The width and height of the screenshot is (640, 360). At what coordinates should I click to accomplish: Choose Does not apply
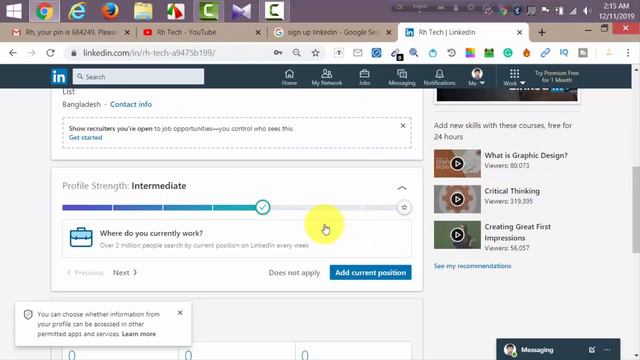tap(294, 273)
